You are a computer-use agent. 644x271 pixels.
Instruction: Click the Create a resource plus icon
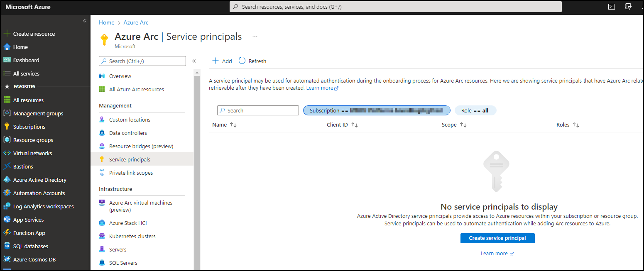7,34
